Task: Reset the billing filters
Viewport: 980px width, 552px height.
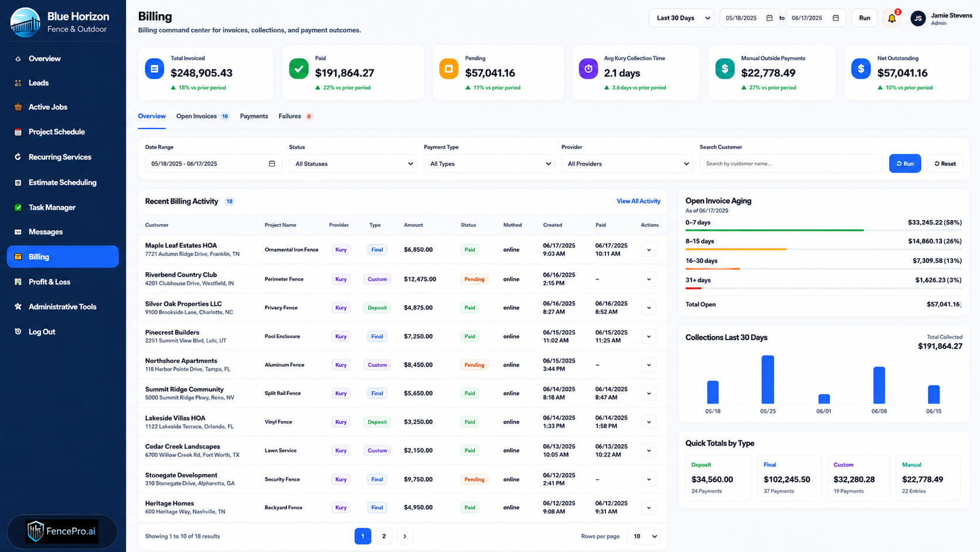Action: coord(945,164)
